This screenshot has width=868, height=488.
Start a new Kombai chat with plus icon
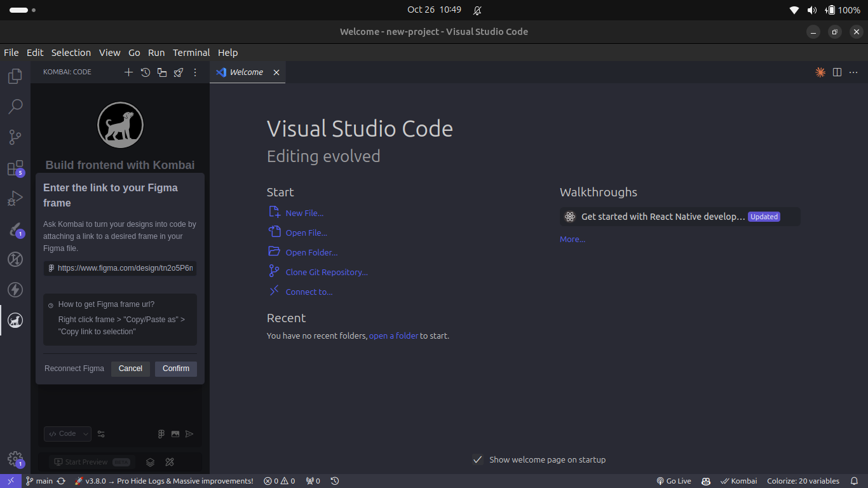point(128,72)
